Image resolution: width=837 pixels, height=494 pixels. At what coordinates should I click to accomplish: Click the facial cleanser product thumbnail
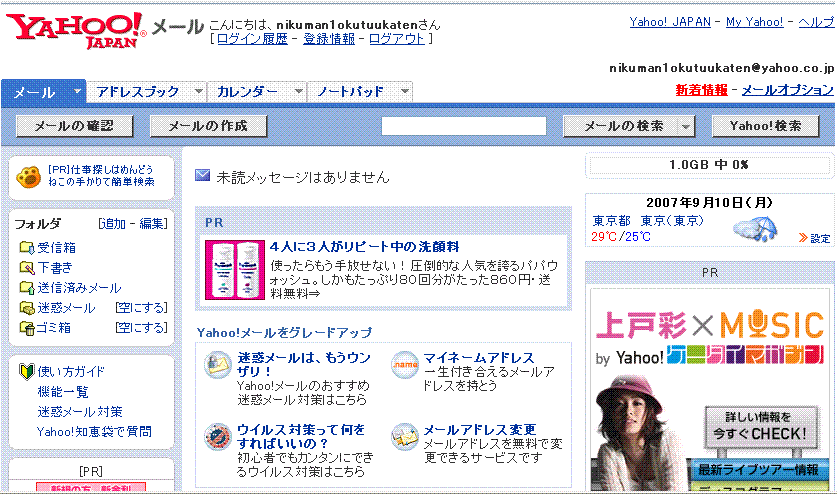[235, 270]
